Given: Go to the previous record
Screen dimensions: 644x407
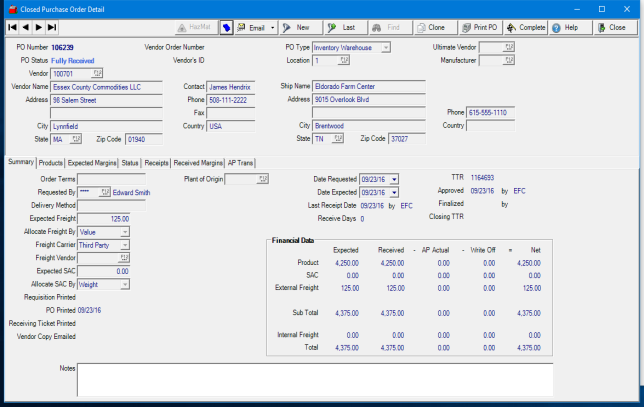Looking at the screenshot, I should (25, 27).
